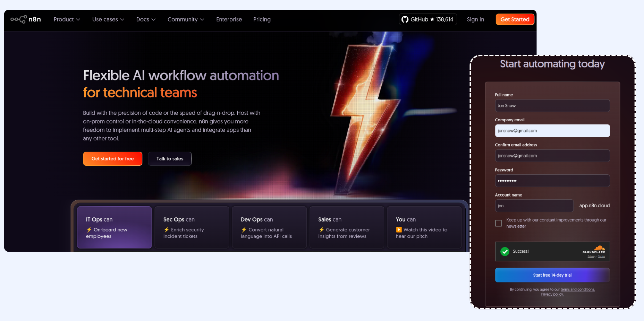The width and height of the screenshot is (644, 321).
Task: Select the Sec Ops can tab
Action: (192, 227)
